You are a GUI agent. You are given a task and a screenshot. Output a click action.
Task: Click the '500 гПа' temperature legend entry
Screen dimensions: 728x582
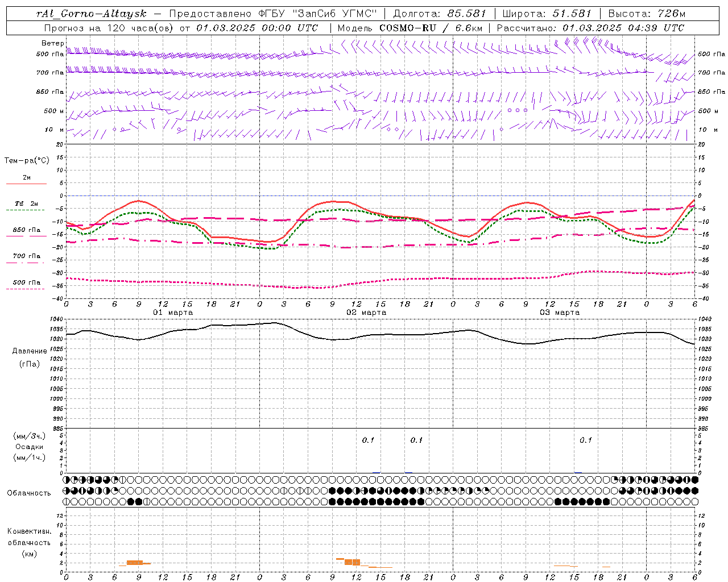pyautogui.click(x=27, y=282)
